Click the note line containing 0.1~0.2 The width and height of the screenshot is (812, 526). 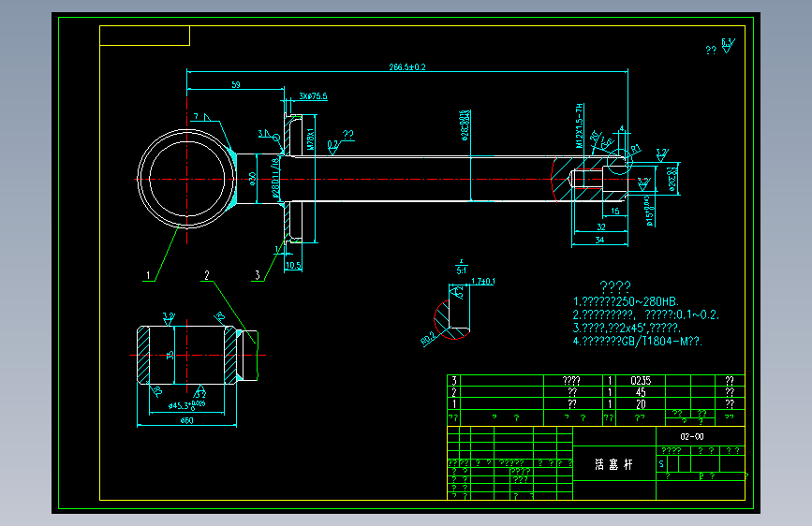pos(646,314)
